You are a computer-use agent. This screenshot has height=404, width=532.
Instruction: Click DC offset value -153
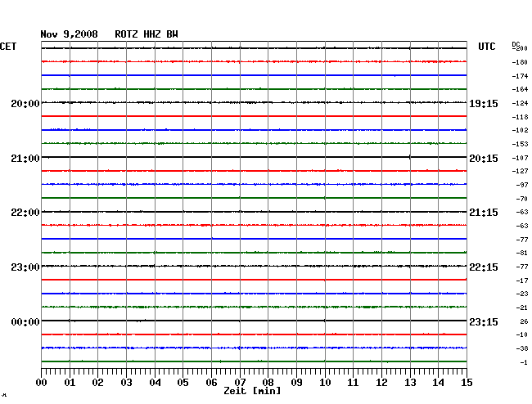coord(520,145)
